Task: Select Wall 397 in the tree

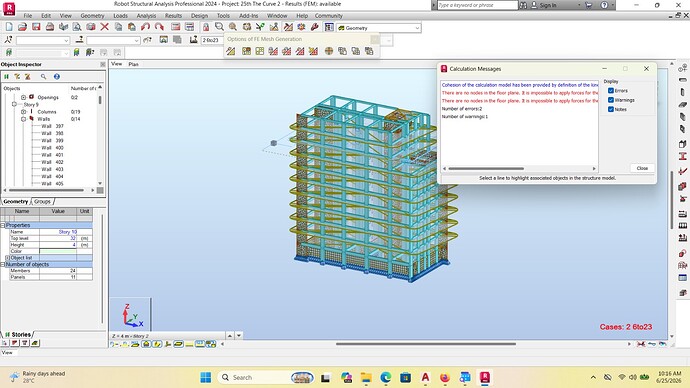Action: [x=52, y=126]
